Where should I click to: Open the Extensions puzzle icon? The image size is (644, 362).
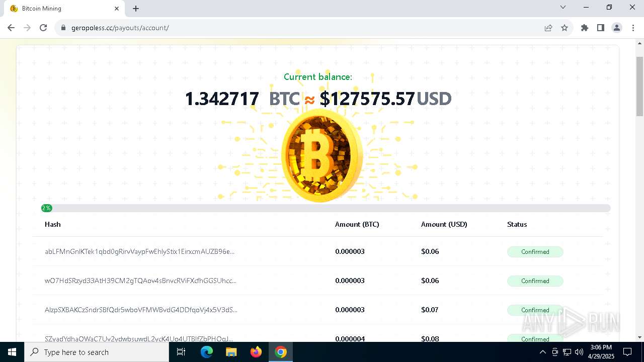click(x=585, y=28)
